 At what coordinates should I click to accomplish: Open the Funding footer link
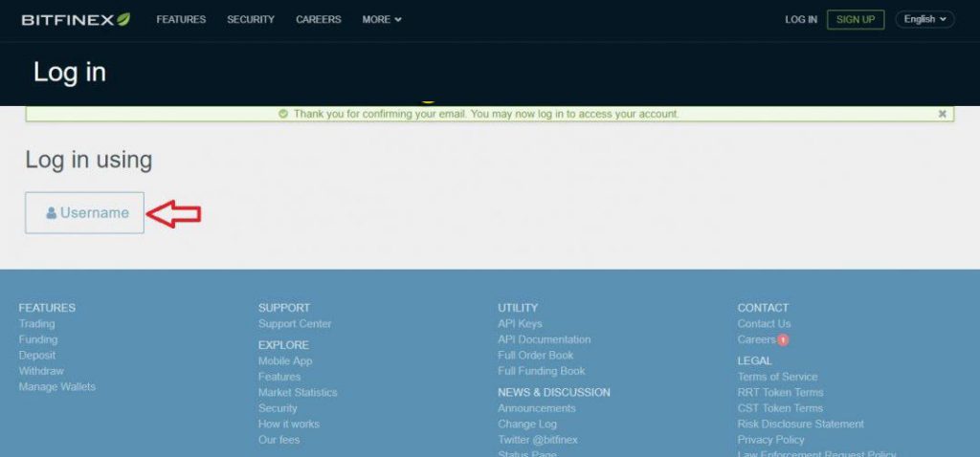coord(38,339)
